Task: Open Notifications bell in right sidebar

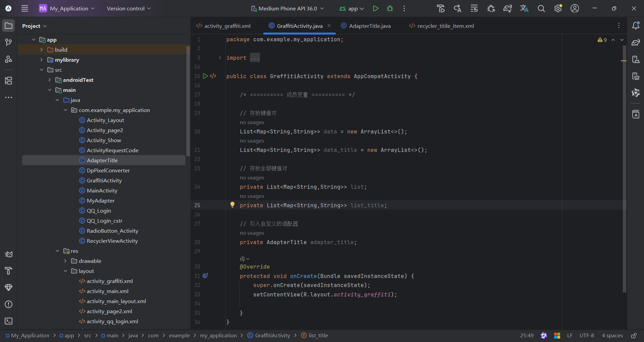Action: [x=636, y=26]
